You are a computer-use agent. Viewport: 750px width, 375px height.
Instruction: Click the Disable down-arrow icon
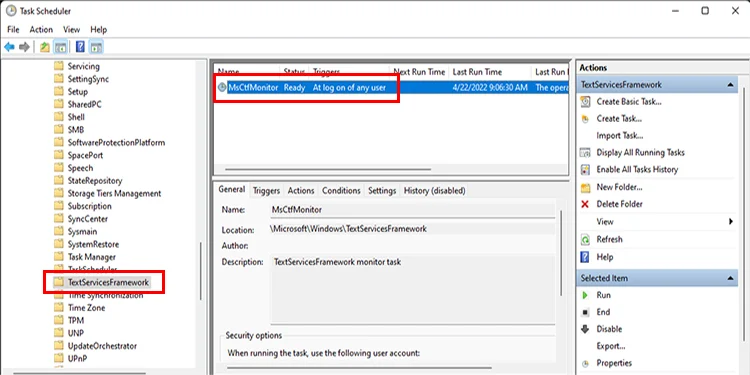(x=585, y=329)
